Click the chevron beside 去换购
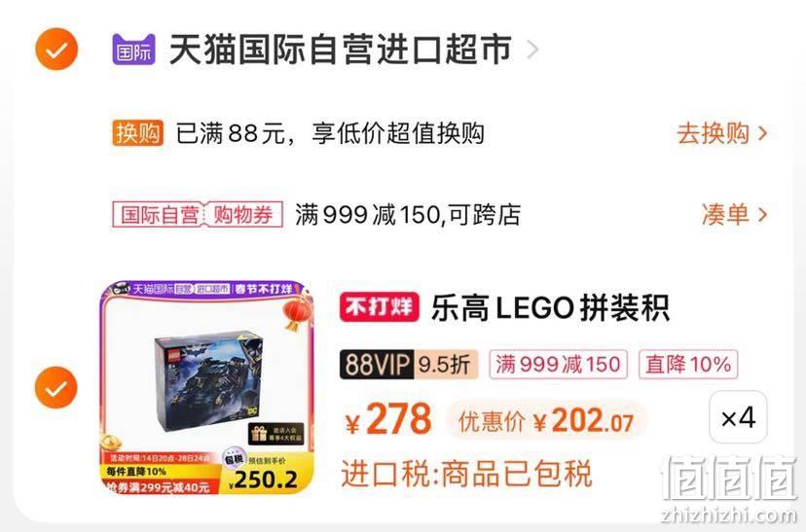 (763, 133)
